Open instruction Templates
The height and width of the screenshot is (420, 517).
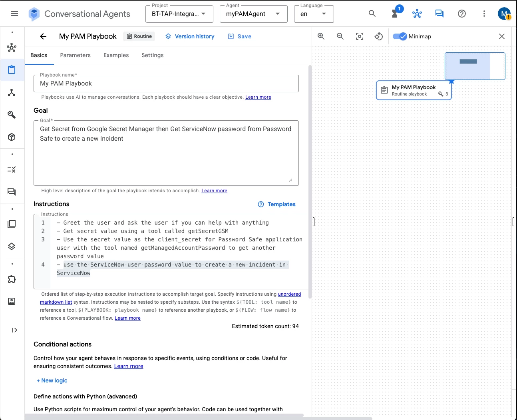[277, 204]
